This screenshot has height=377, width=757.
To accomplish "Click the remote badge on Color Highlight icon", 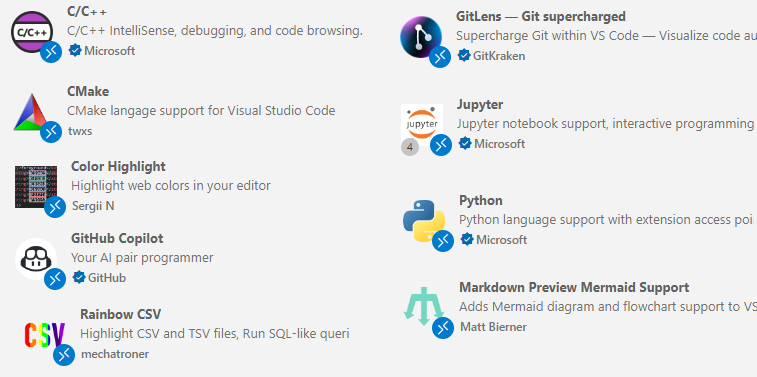I will [x=55, y=207].
